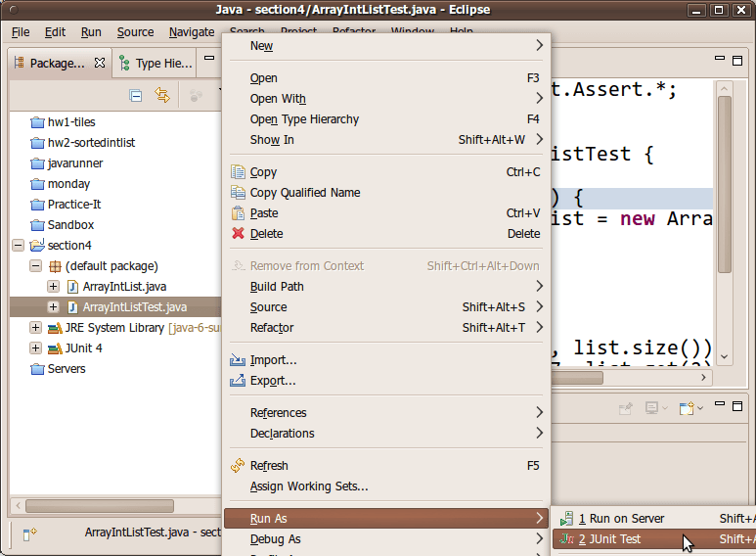Screen dimensions: 756x556
Task: Click the JUnit 4 library icon
Action: [55, 347]
